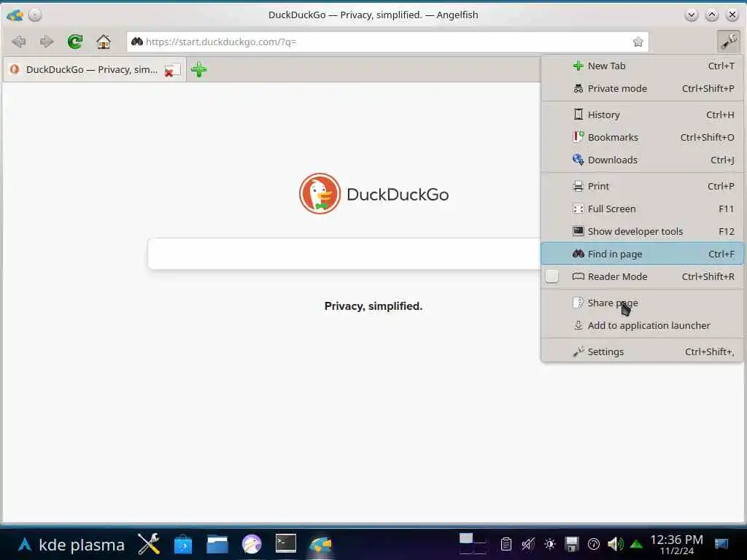Open the volume speaker tray icon

[615, 544]
